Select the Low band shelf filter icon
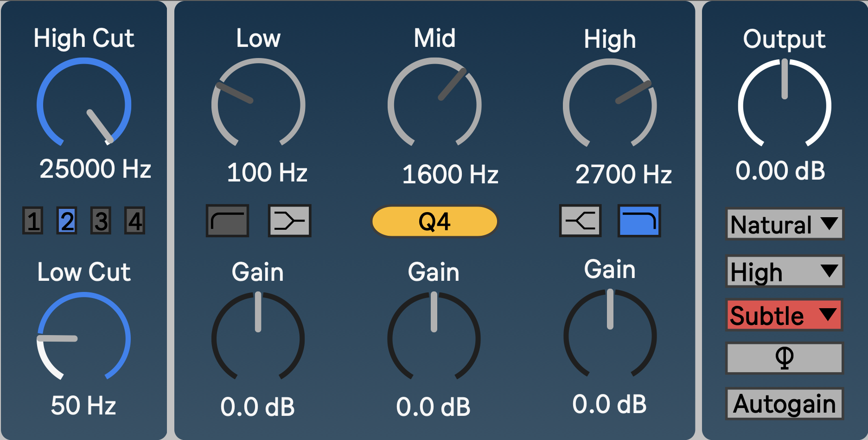This screenshot has width=868, height=440. tap(227, 221)
